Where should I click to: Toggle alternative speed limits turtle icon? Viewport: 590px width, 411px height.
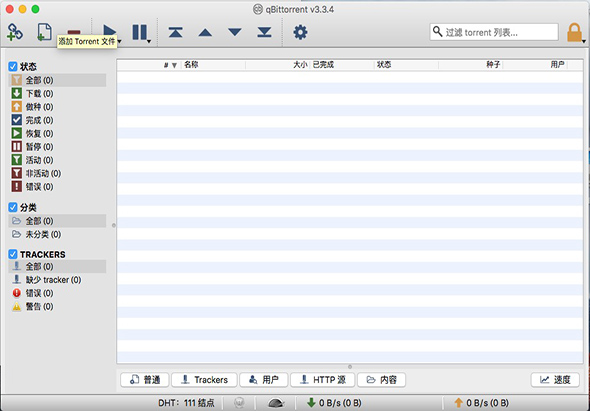(x=276, y=403)
